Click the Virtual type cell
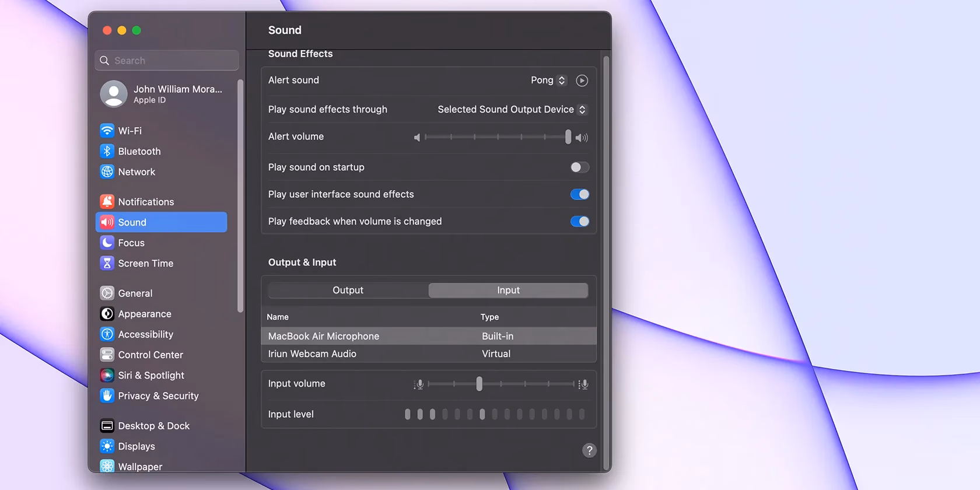 point(496,353)
